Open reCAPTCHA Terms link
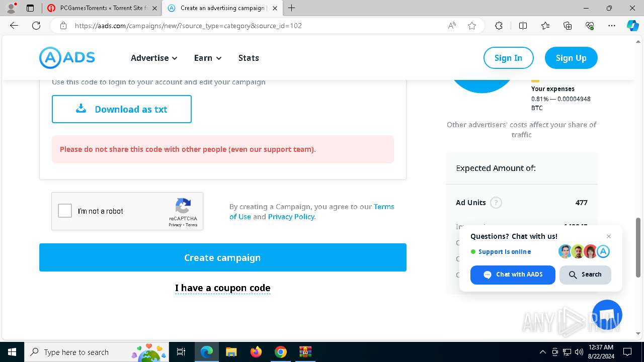644x362 pixels. click(x=192, y=225)
